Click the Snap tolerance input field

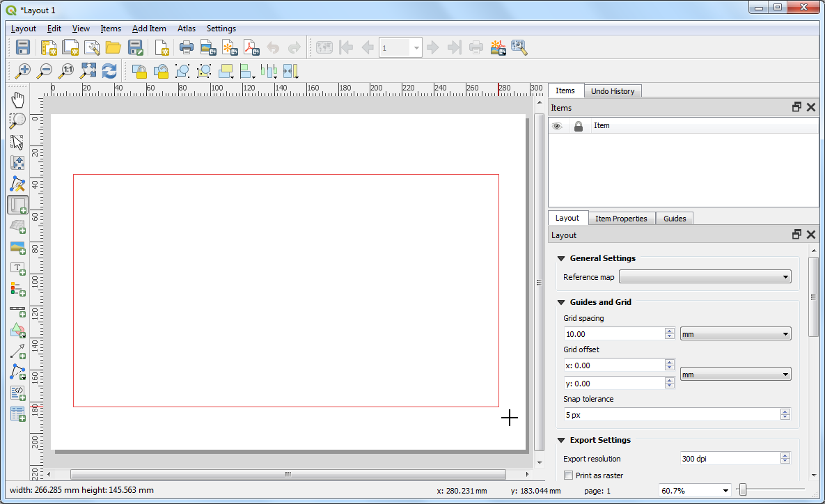[671, 415]
